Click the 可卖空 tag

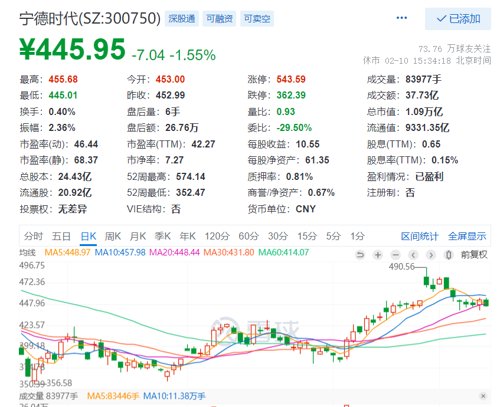(257, 19)
